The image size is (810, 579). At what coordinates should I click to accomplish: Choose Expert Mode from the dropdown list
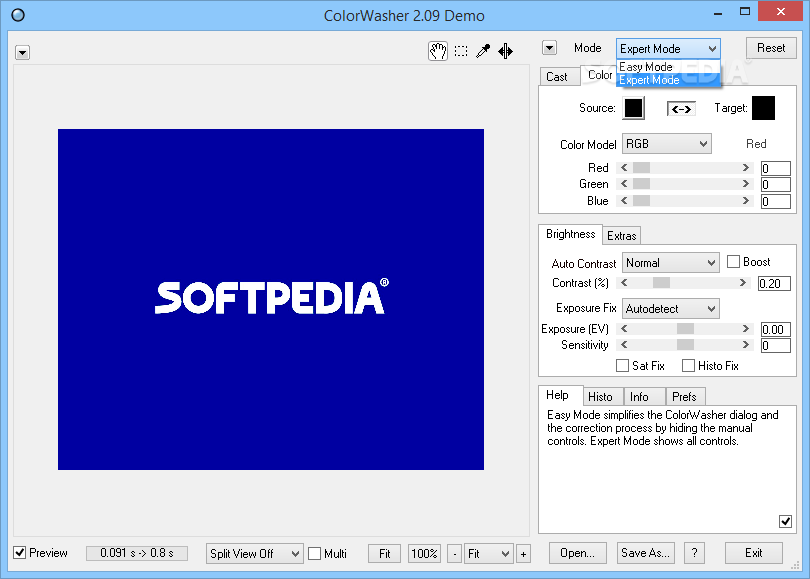(x=668, y=80)
